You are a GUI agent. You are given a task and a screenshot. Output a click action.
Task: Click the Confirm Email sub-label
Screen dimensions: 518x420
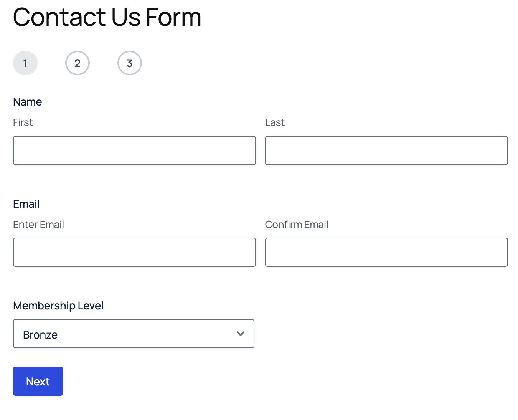pyautogui.click(x=297, y=225)
